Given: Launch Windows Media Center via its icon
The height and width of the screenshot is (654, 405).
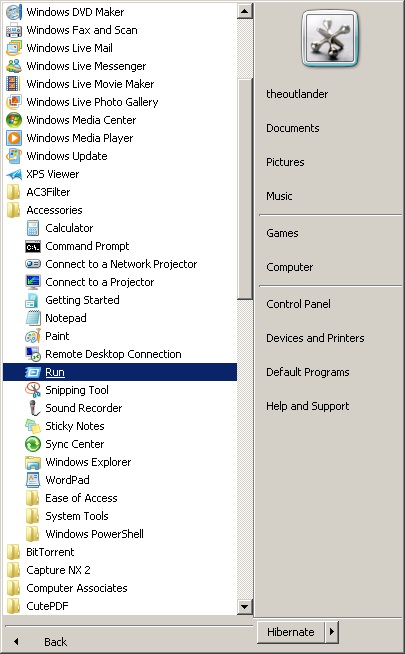Looking at the screenshot, I should click(x=14, y=120).
